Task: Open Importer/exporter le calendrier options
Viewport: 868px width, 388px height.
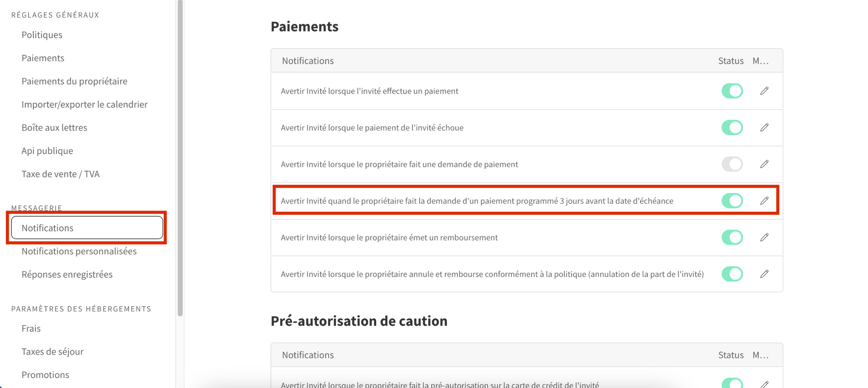Action: pos(85,104)
